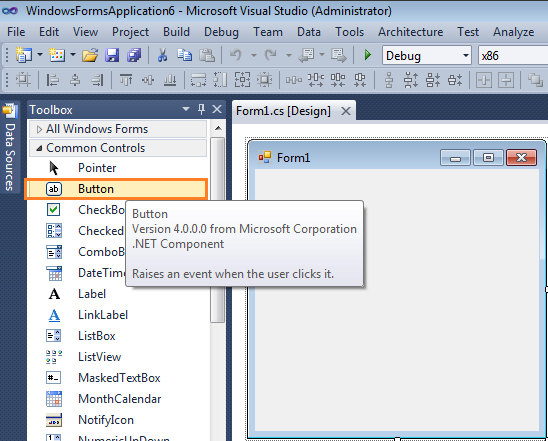
Task: Open the Edit menu
Action: pyautogui.click(x=49, y=32)
